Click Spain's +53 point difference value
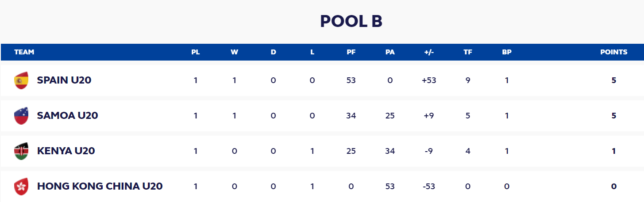This screenshot has width=644, height=202. point(429,80)
